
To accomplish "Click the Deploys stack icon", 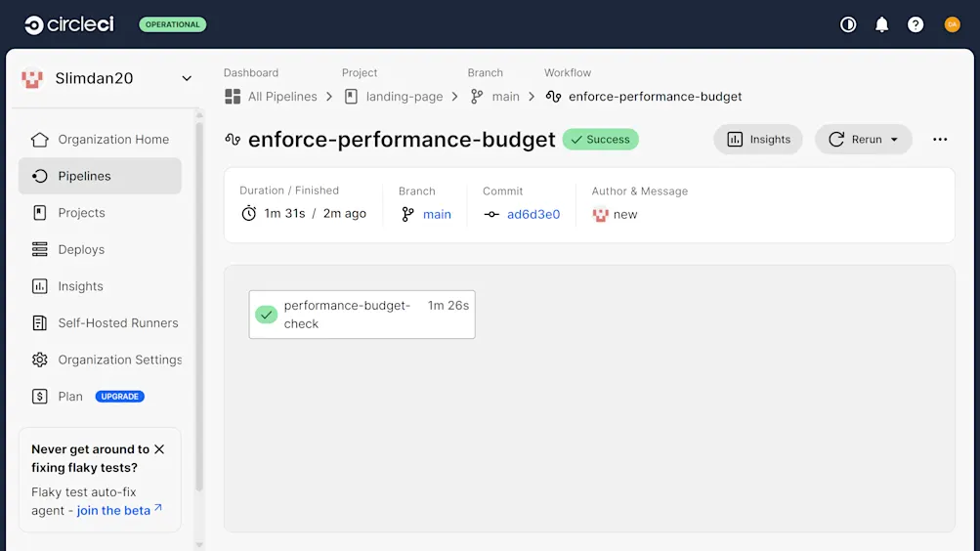I will pyautogui.click(x=39, y=250).
